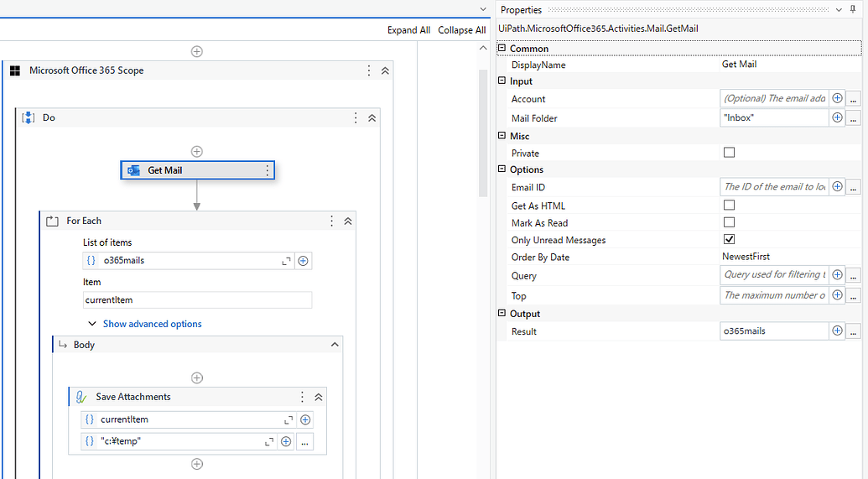Collapse the Output properties section
Viewport: 868px width, 479px height.
click(x=502, y=313)
